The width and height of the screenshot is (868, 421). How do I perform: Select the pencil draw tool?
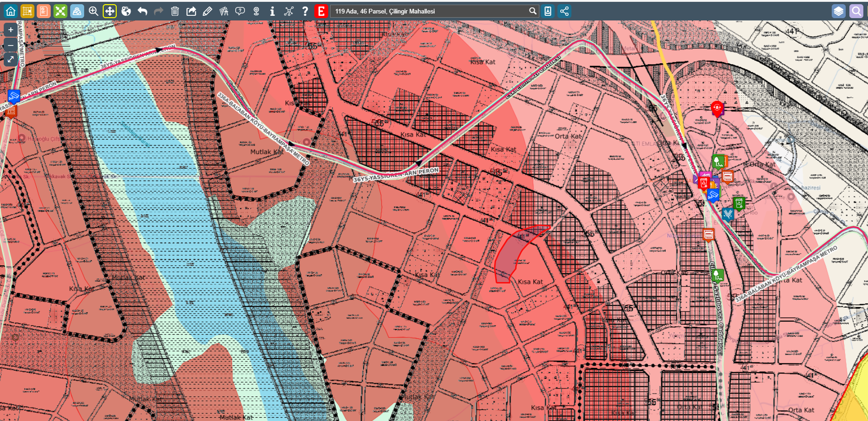pos(207,11)
